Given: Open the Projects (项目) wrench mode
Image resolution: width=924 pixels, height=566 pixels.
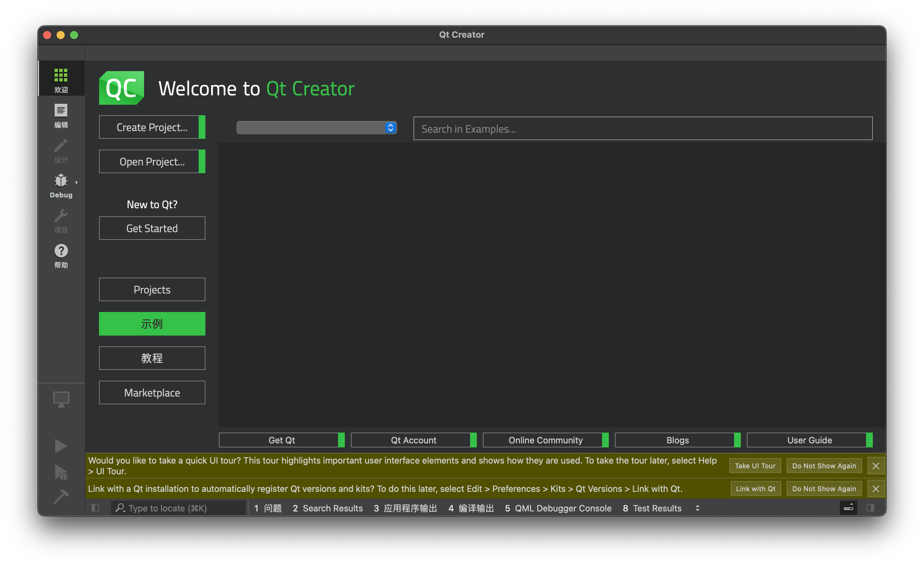Looking at the screenshot, I should click(61, 221).
